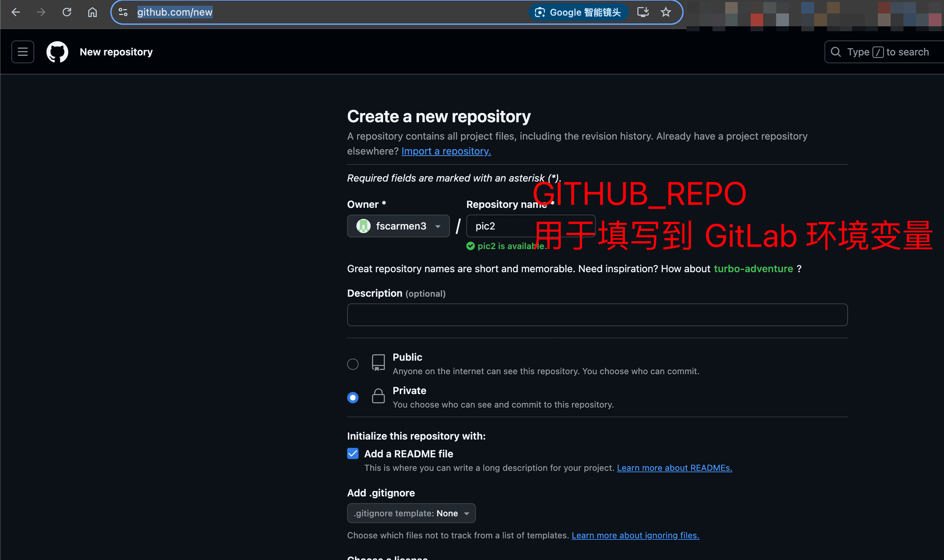
Task: Go to GitHub home via Octocat logo
Action: tap(57, 52)
